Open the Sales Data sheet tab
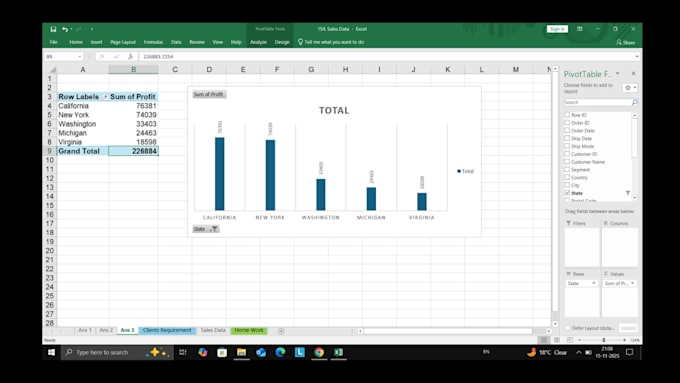The image size is (680, 383). [x=213, y=331]
